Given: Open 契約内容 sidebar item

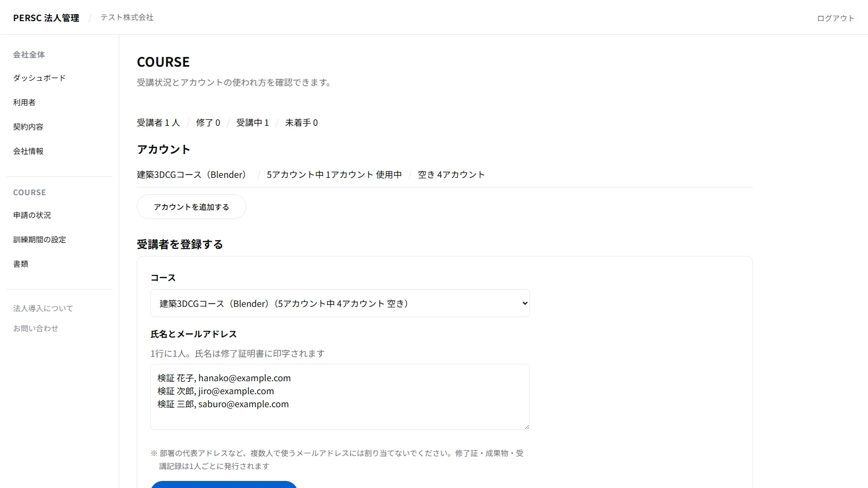Looking at the screenshot, I should tap(28, 127).
